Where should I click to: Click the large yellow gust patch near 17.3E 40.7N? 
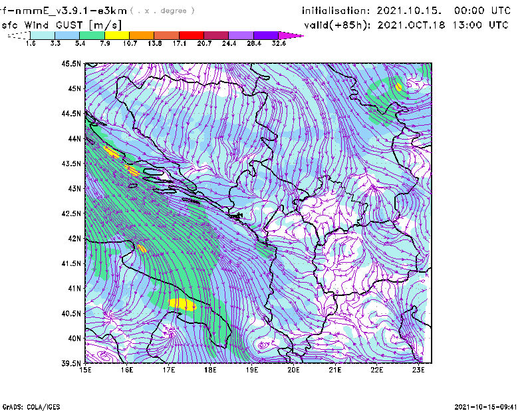click(x=182, y=305)
